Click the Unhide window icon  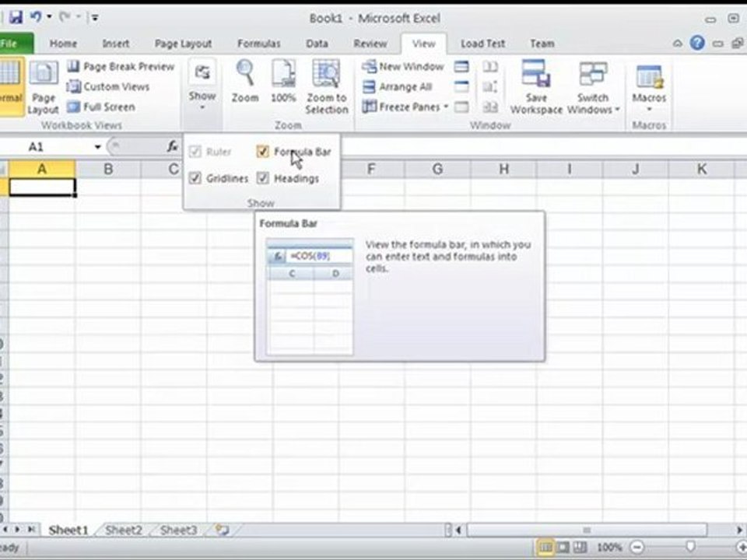click(x=461, y=107)
